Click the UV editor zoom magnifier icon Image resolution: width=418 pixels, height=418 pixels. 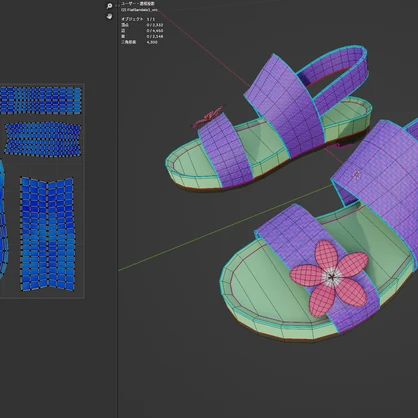click(109, 6)
